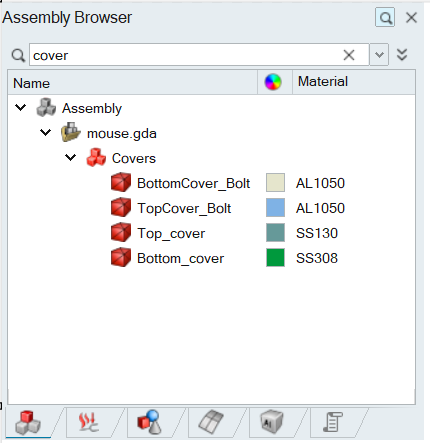Expand the advanced search options chevrons

coord(402,55)
